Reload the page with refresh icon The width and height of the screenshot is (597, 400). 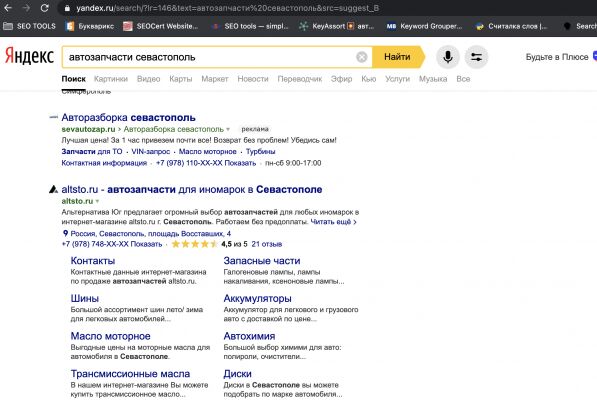point(44,8)
